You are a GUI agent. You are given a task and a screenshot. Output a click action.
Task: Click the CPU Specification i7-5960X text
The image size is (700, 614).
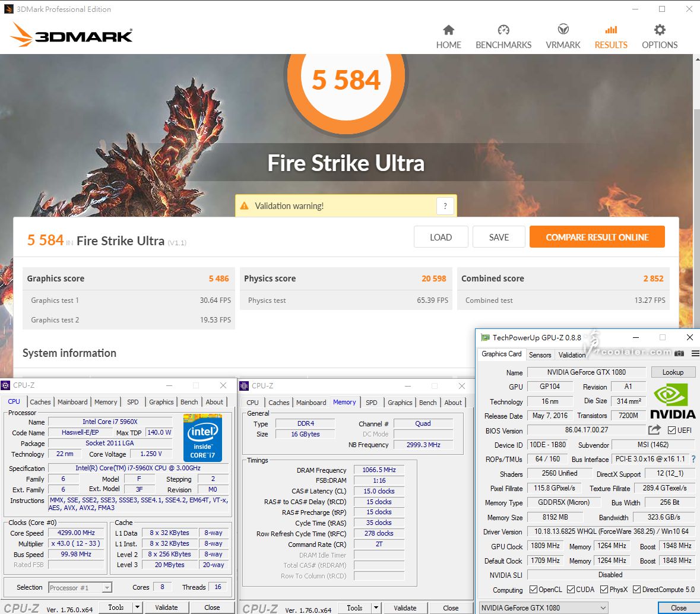pos(138,468)
